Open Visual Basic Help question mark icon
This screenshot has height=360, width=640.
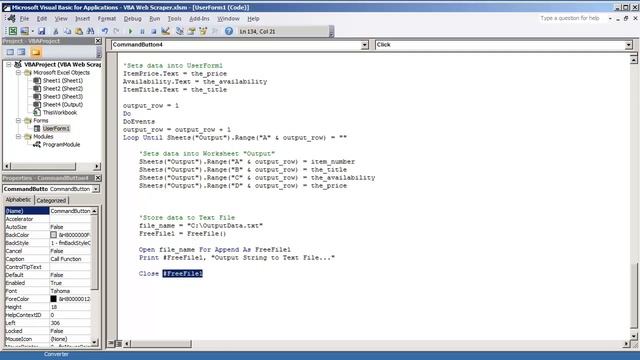tap(229, 31)
